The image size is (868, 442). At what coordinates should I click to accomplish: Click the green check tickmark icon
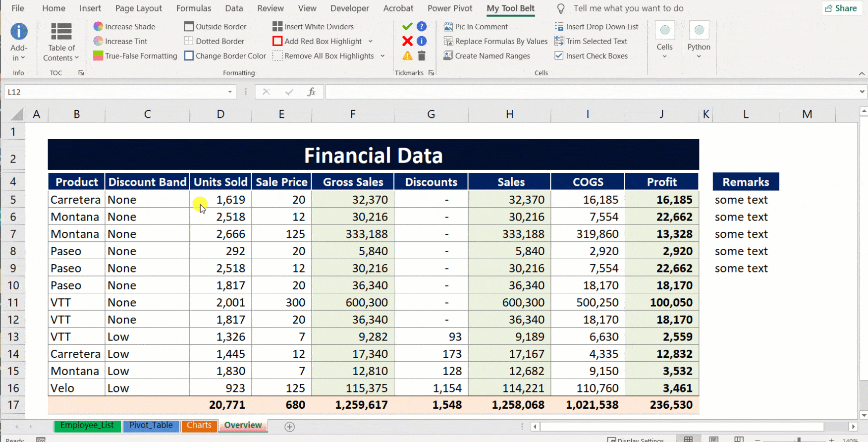click(407, 27)
